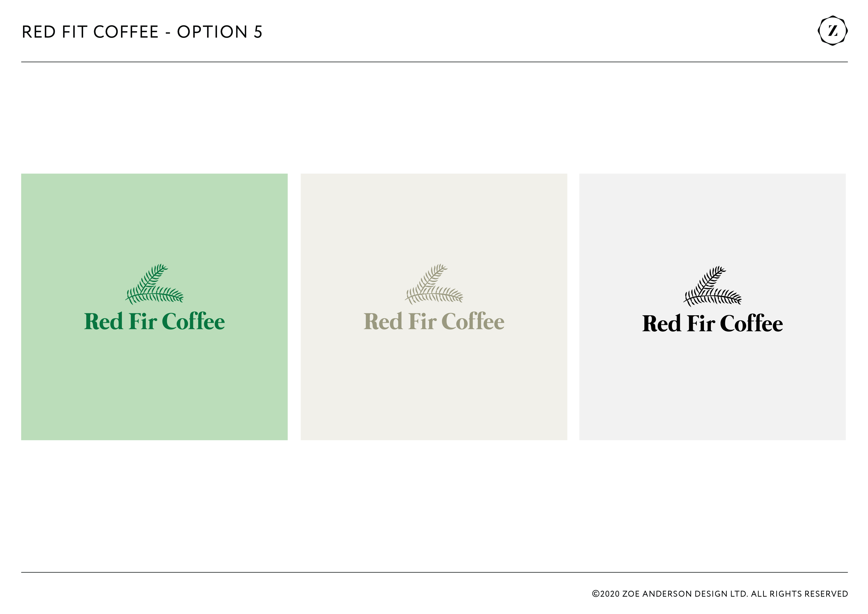
Task: Click the horizontal rule above the footer
Action: click(x=434, y=572)
